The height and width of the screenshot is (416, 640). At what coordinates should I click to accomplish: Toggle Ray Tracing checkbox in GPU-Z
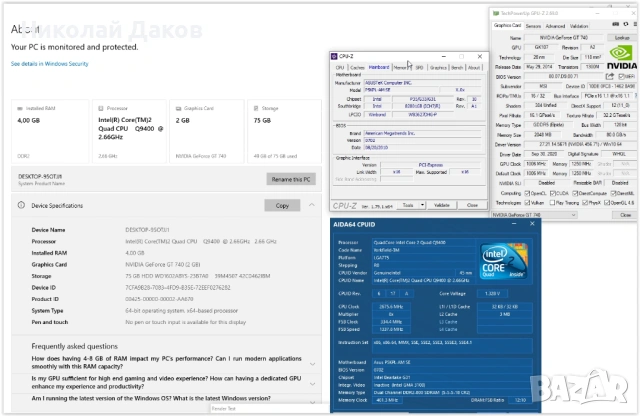click(x=553, y=202)
